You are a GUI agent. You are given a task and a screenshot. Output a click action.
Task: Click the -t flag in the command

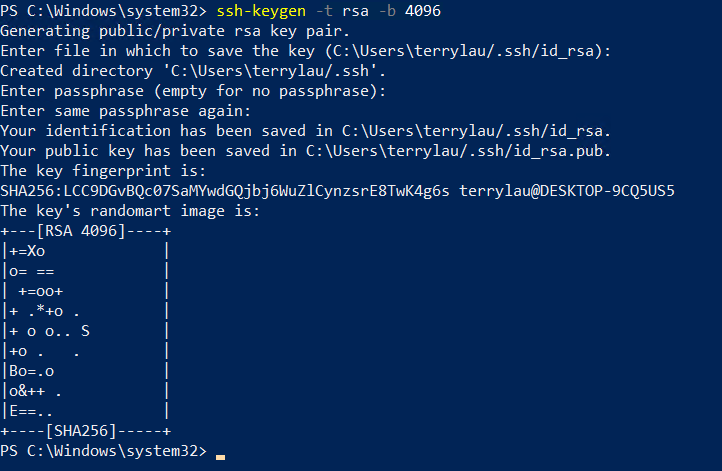[324, 11]
